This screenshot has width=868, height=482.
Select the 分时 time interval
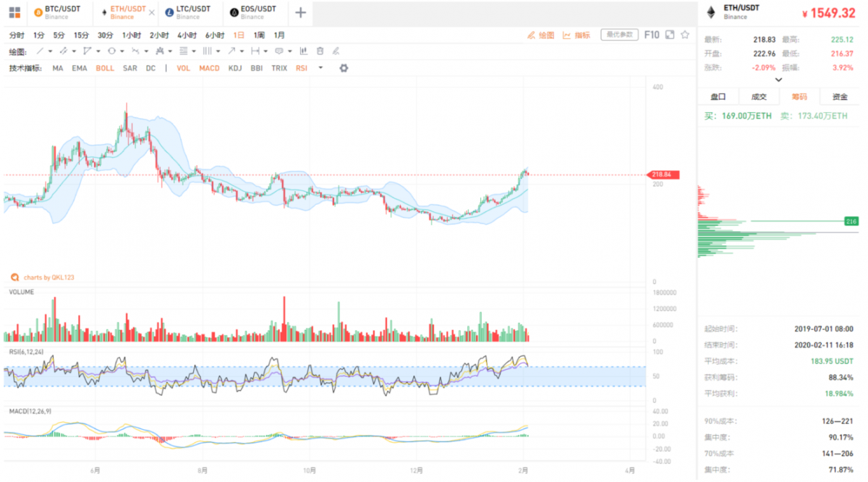point(17,35)
